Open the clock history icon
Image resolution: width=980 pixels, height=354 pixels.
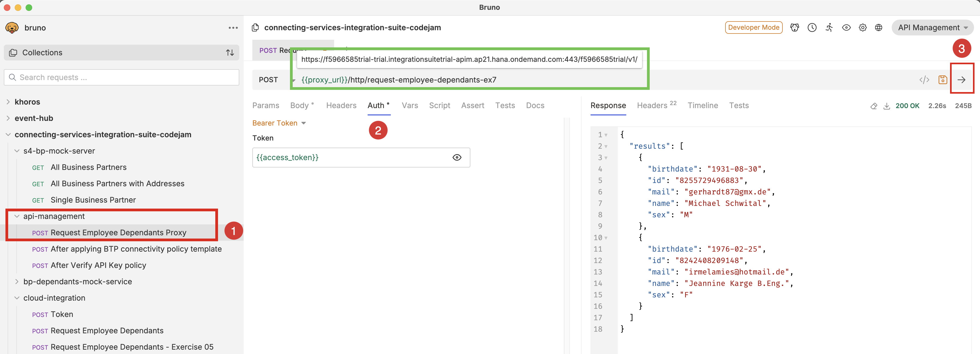click(812, 28)
